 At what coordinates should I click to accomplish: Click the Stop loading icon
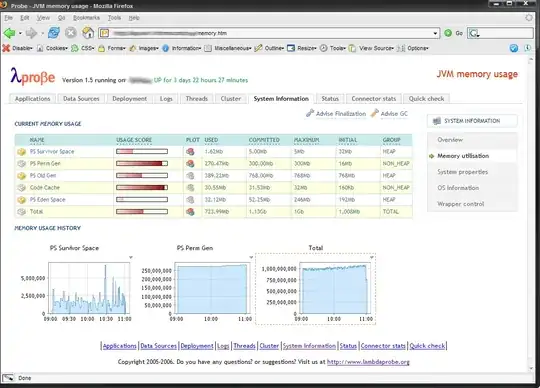click(x=71, y=33)
